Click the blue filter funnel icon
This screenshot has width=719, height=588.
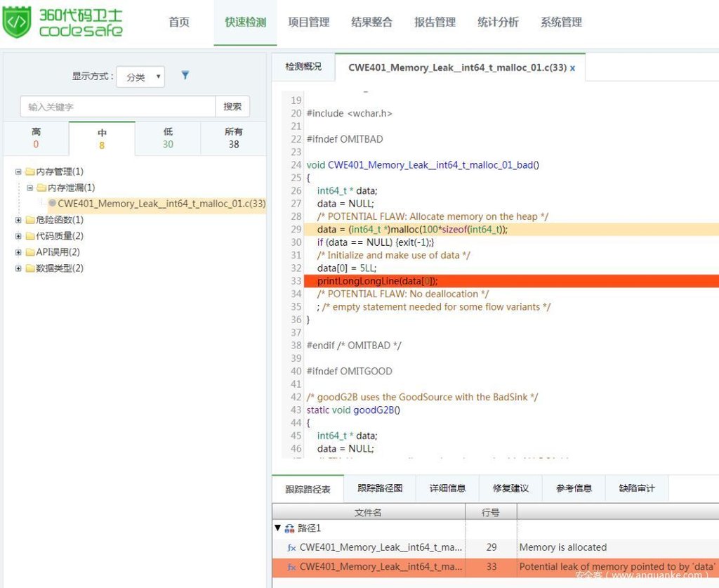coord(185,75)
